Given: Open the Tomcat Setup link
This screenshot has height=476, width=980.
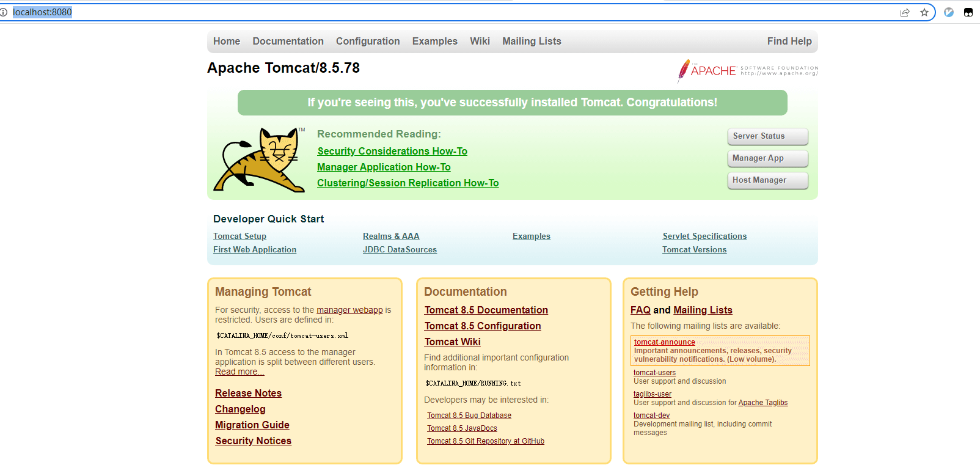Looking at the screenshot, I should [x=240, y=236].
